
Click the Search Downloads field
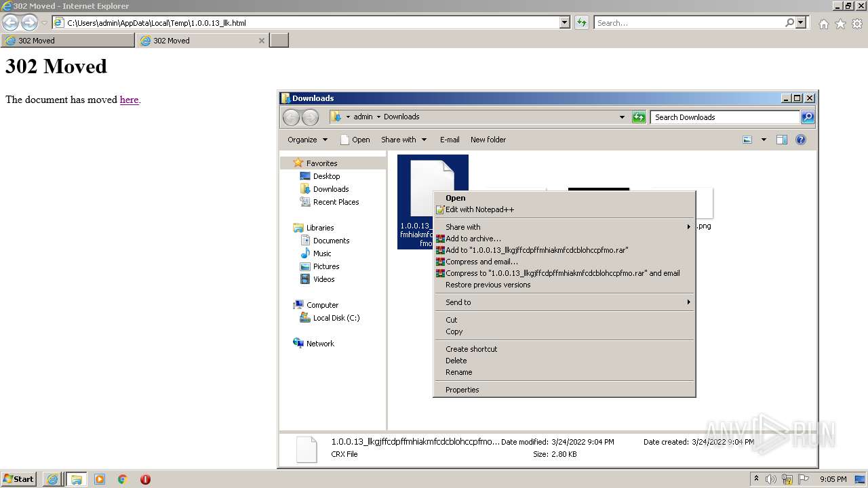click(724, 117)
